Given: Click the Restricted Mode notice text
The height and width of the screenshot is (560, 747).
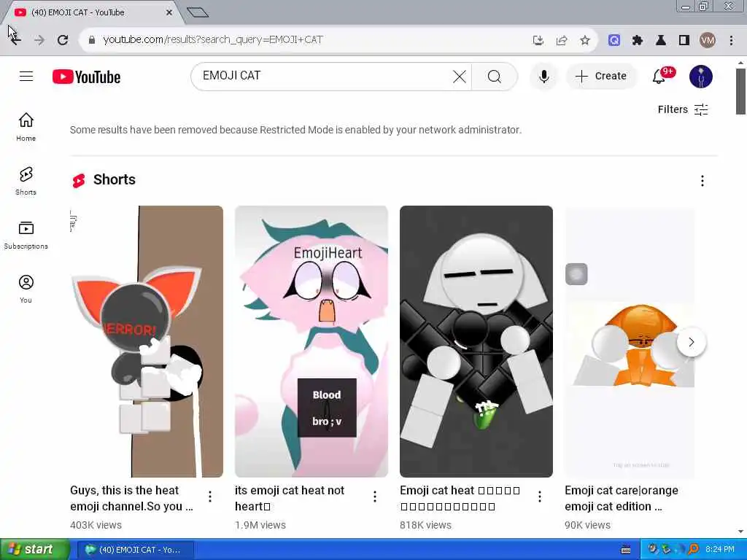Looking at the screenshot, I should [296, 130].
